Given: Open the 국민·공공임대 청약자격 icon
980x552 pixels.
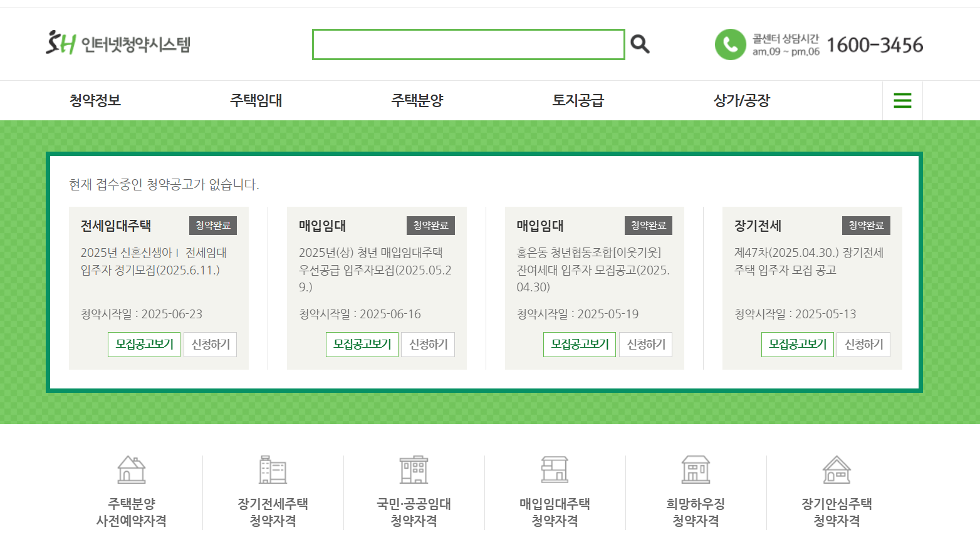Looking at the screenshot, I should point(414,470).
